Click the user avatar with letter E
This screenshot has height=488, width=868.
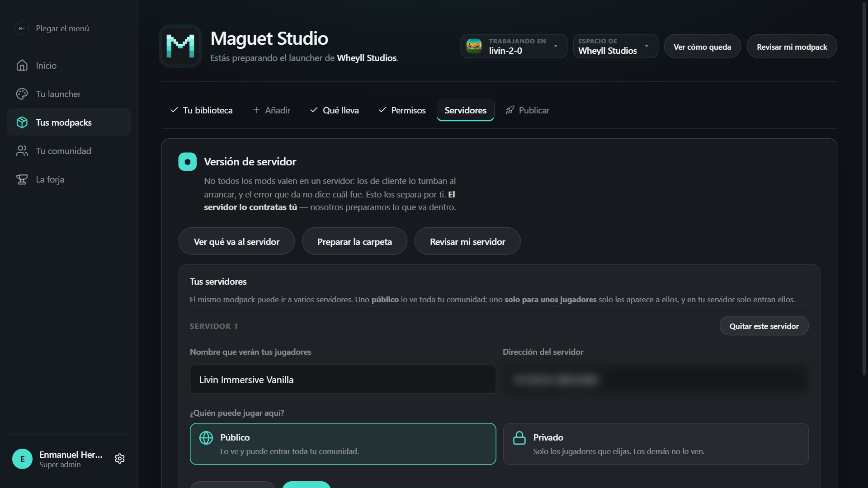tap(22, 459)
